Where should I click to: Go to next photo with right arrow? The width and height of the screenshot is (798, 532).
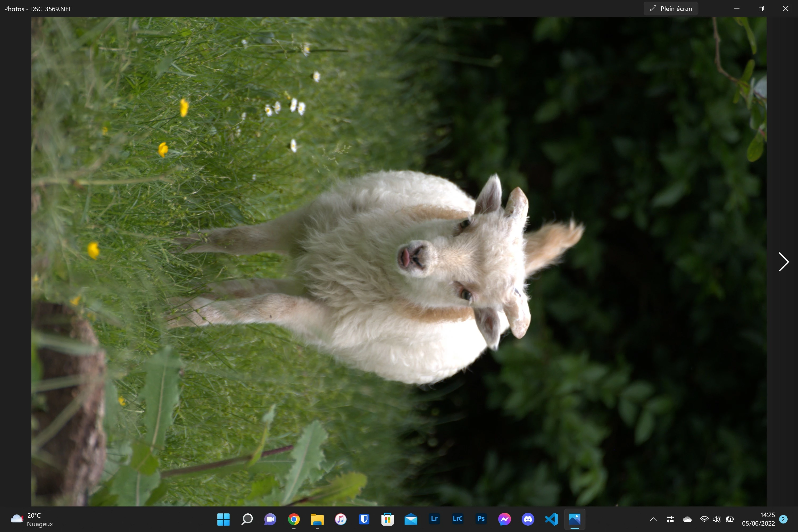tap(783, 261)
